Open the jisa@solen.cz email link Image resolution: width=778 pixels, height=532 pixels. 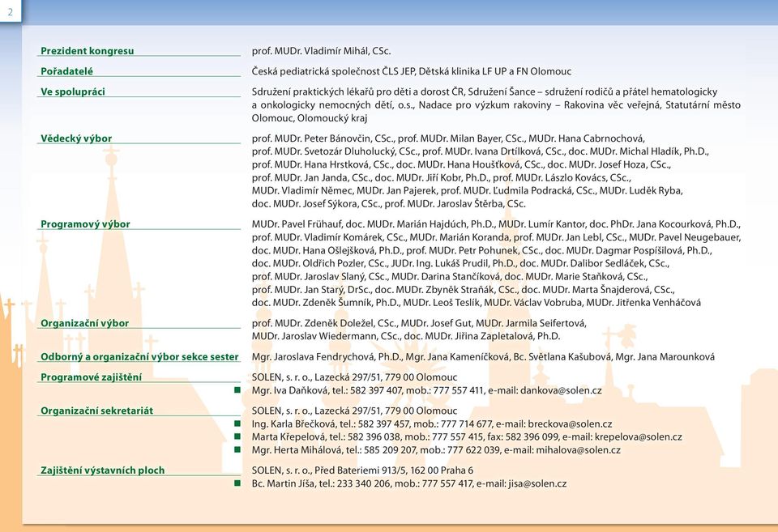coord(537,484)
